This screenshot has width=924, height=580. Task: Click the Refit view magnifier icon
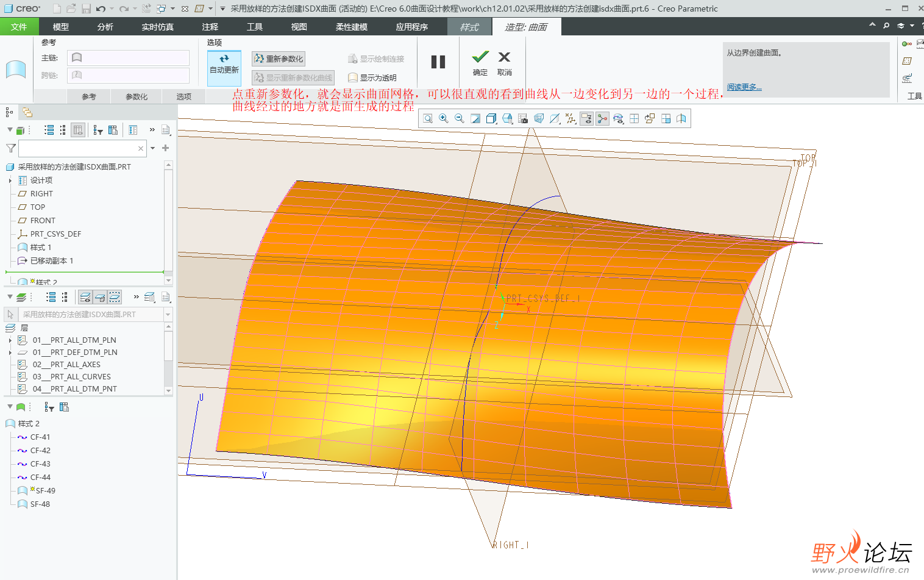[x=428, y=118]
